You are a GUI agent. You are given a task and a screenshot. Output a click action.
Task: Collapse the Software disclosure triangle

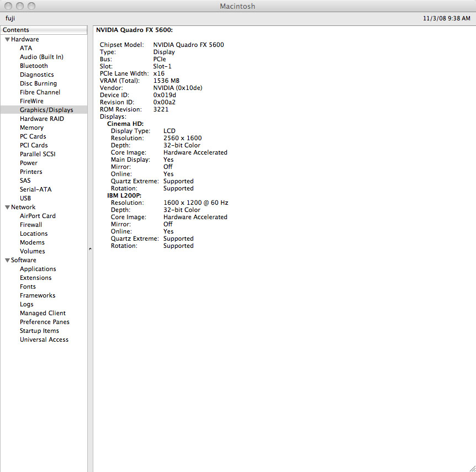click(7, 261)
